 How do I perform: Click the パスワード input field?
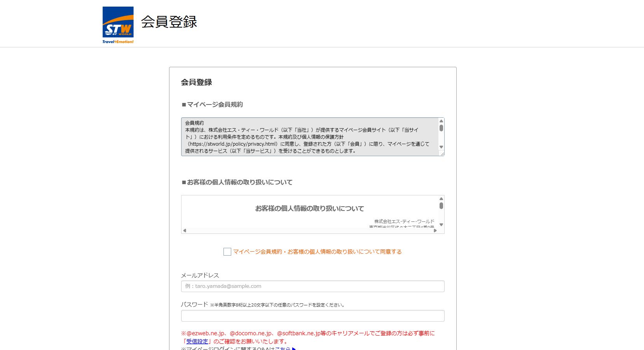point(312,316)
